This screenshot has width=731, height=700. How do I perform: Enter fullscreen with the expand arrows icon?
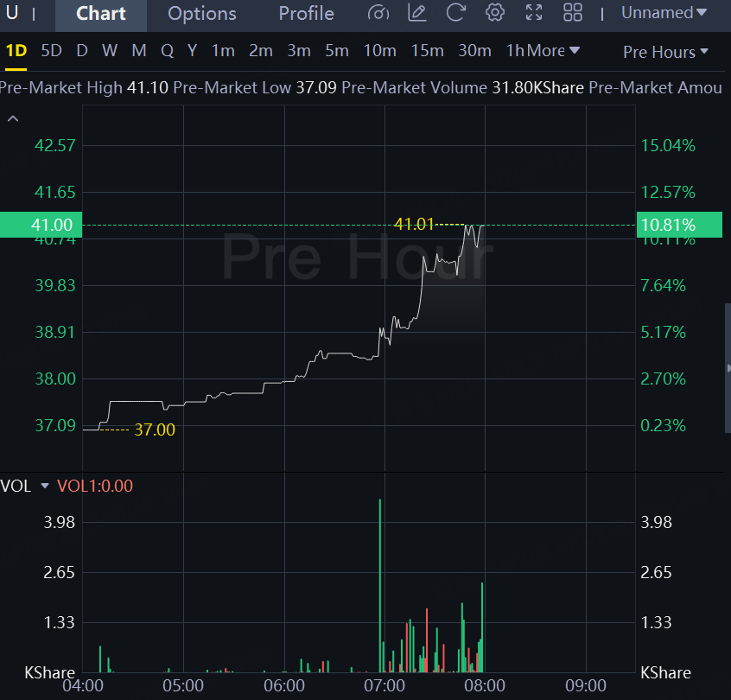coord(534,13)
